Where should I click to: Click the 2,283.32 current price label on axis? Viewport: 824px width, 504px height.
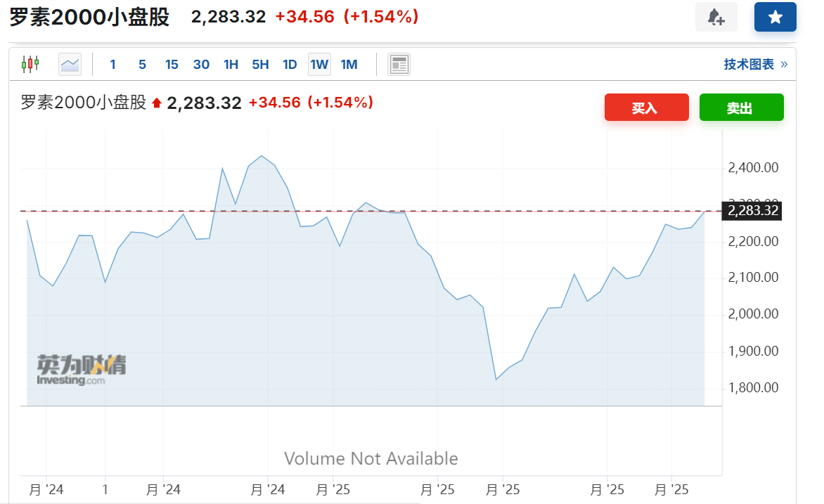[753, 210]
